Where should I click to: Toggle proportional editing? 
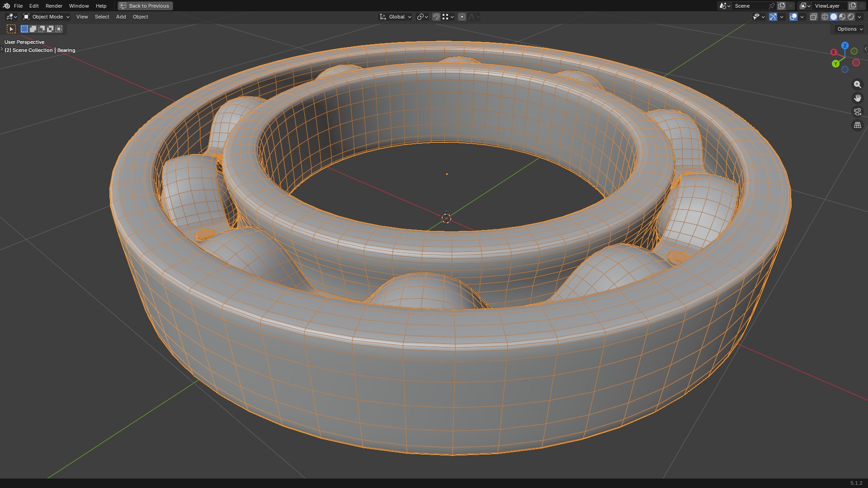462,17
